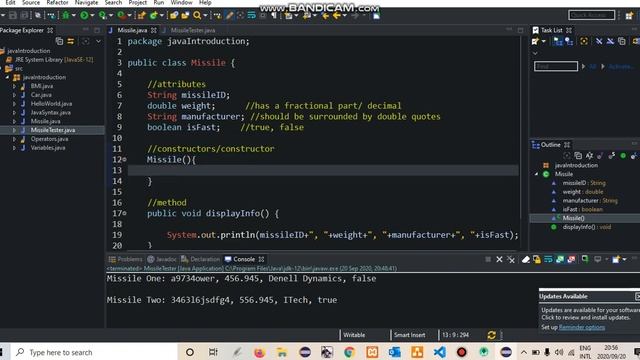Toggle Show Whitespace Characters pilcrow icon
Image resolution: width=640 pixels, height=360 pixels.
273,16
